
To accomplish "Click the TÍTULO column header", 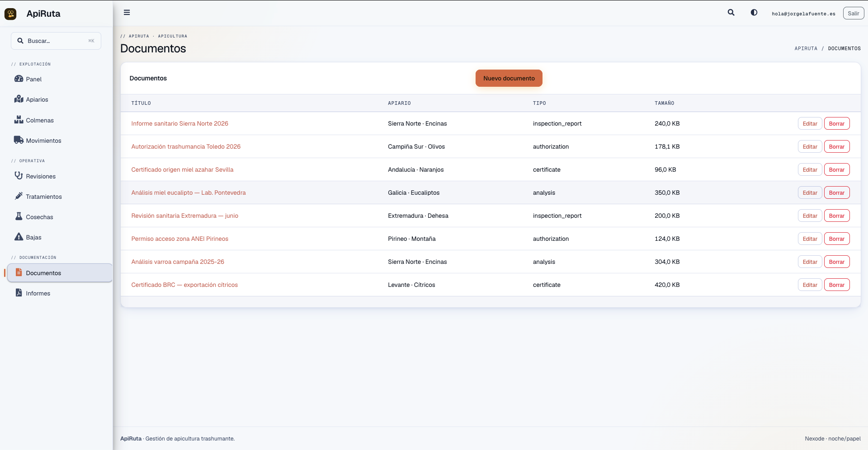I will tap(141, 103).
